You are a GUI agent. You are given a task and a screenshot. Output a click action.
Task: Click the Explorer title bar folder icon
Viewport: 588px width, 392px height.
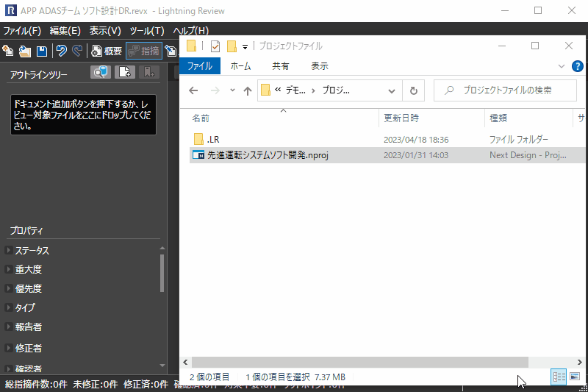point(191,46)
